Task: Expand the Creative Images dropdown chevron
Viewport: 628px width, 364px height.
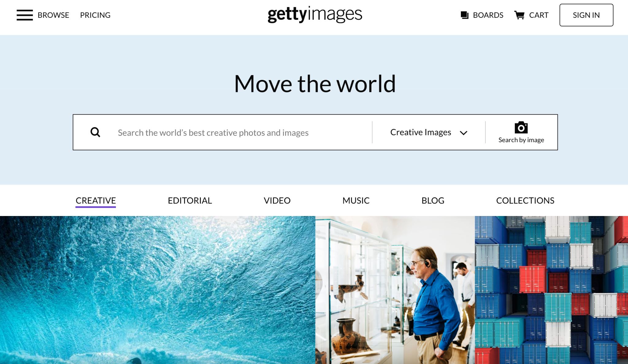Action: pos(463,133)
